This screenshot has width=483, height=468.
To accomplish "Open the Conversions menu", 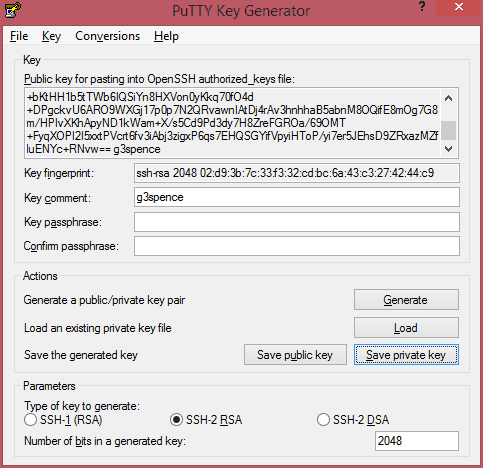I will (x=107, y=36).
